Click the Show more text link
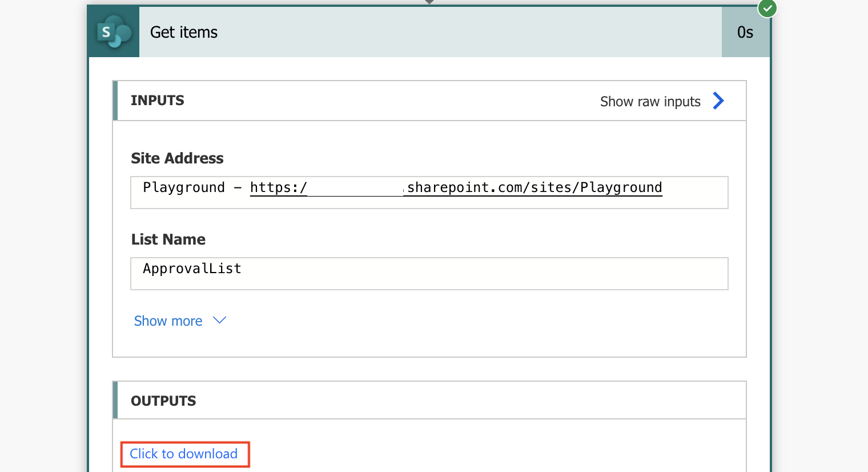Screen dimensions: 868x472 (x=168, y=321)
